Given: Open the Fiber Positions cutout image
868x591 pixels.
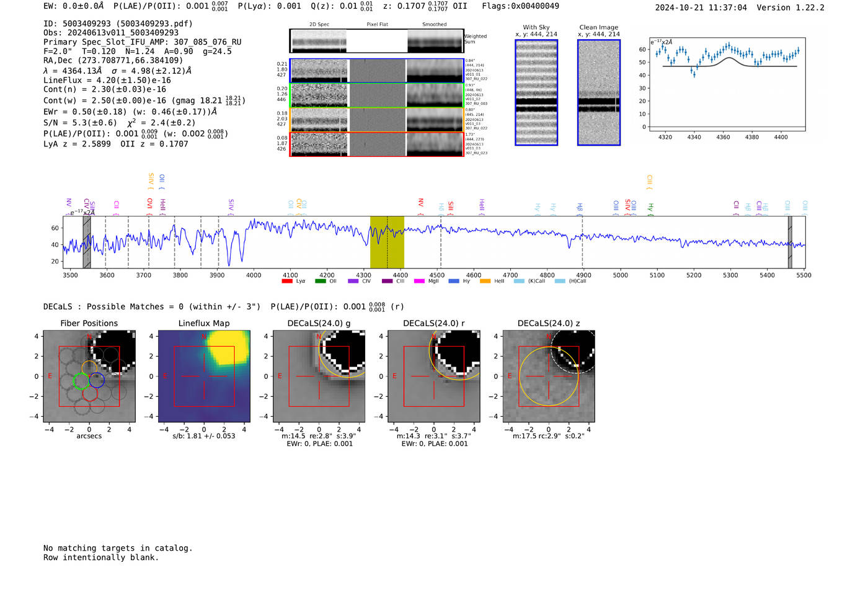Looking at the screenshot, I should [x=89, y=376].
